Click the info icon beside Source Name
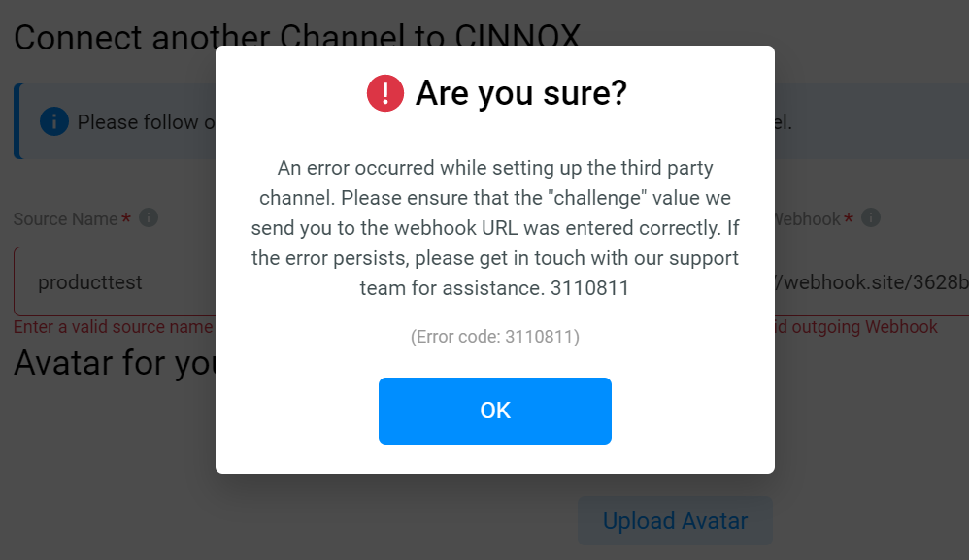969x560 pixels. pyautogui.click(x=149, y=218)
